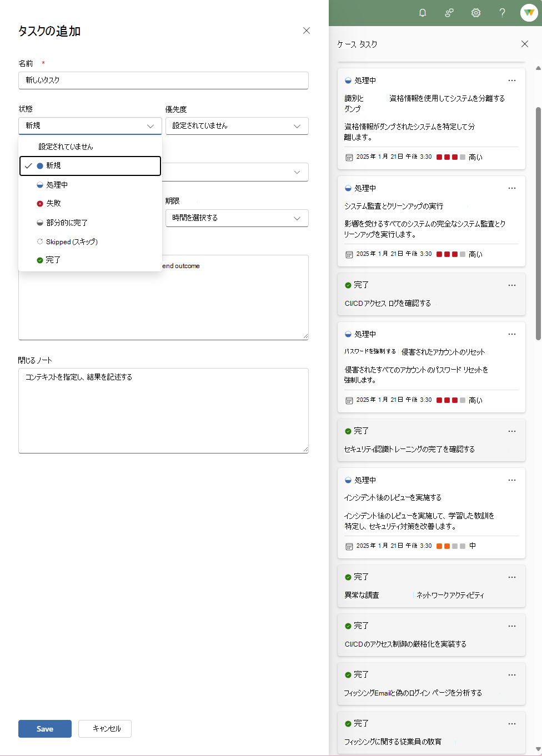Collapse the 状態 dropdown showing 新規
This screenshot has width=542, height=756.
[90, 126]
